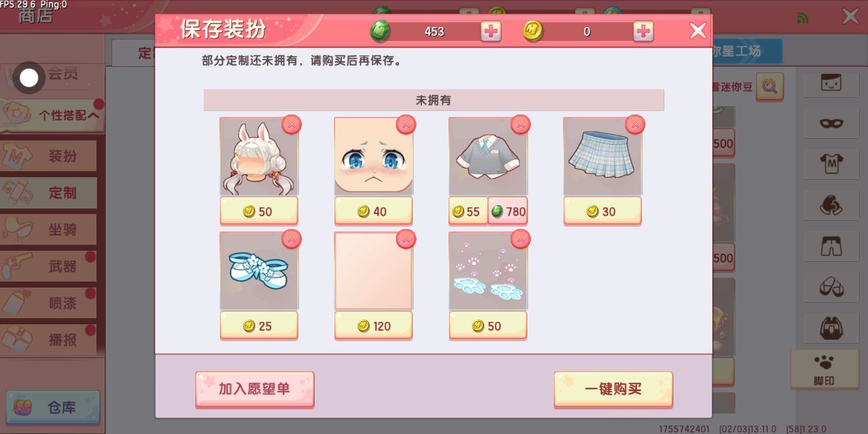The height and width of the screenshot is (434, 868).
Task: Remove the paw footprint effect item
Action: coord(520,239)
